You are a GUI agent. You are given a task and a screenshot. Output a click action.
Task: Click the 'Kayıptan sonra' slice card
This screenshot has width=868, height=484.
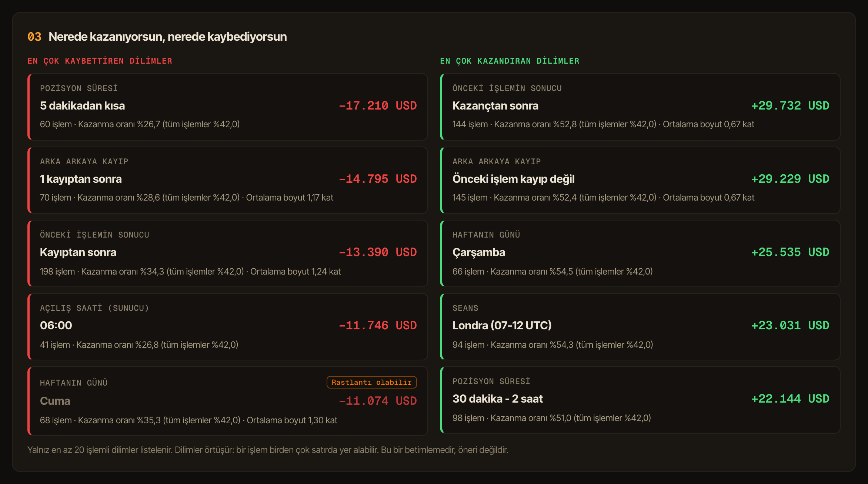(228, 253)
